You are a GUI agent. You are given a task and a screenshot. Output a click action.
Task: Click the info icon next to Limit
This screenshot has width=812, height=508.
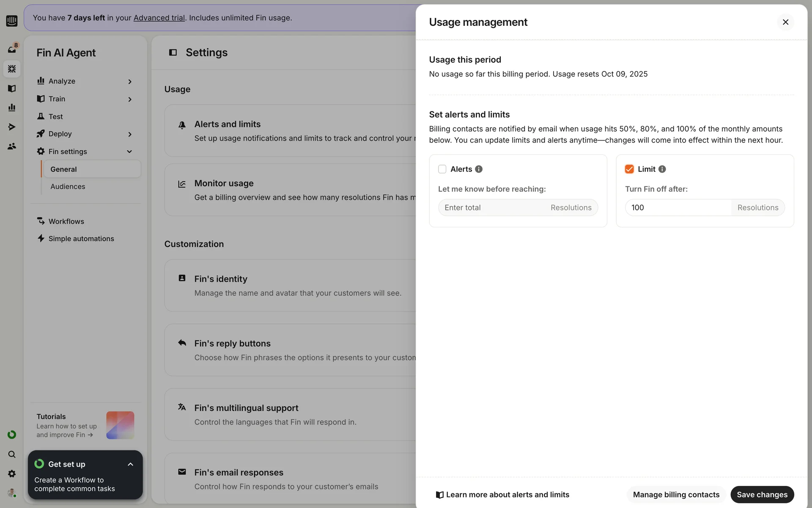pyautogui.click(x=662, y=169)
